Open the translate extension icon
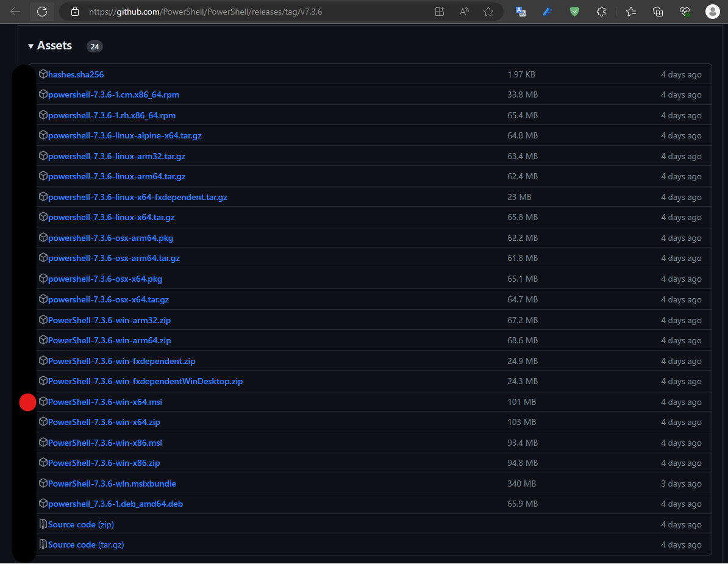 pos(521,12)
